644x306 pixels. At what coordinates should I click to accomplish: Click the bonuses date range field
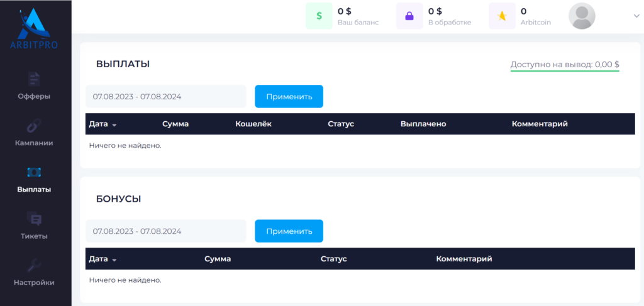pos(166,231)
